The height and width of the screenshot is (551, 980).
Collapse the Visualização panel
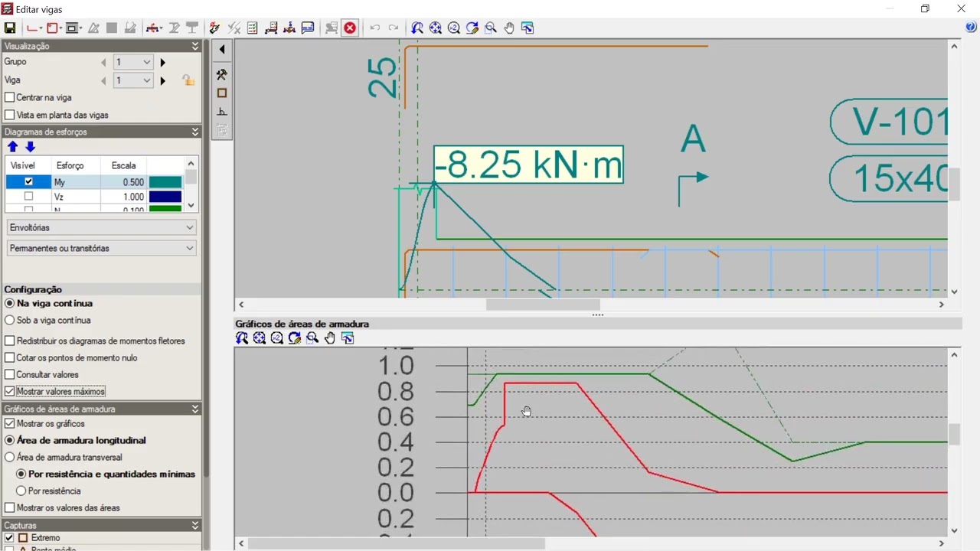(x=195, y=46)
